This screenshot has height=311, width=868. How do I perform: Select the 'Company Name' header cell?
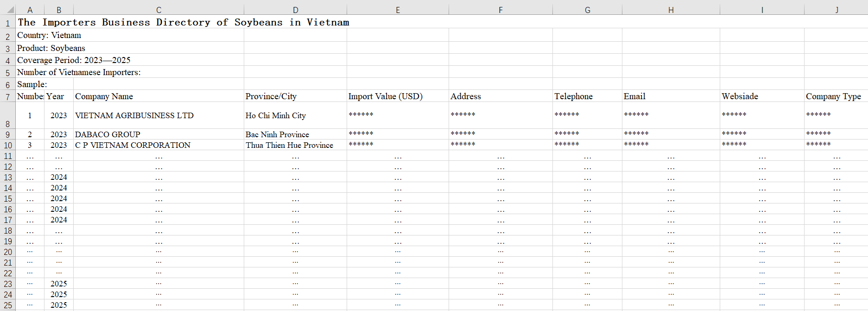click(104, 96)
